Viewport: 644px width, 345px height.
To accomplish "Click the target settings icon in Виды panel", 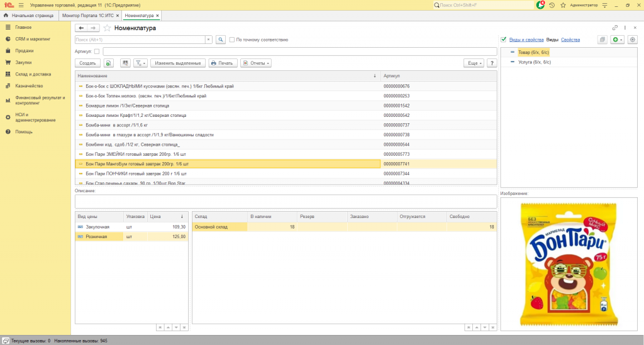I will tap(633, 40).
